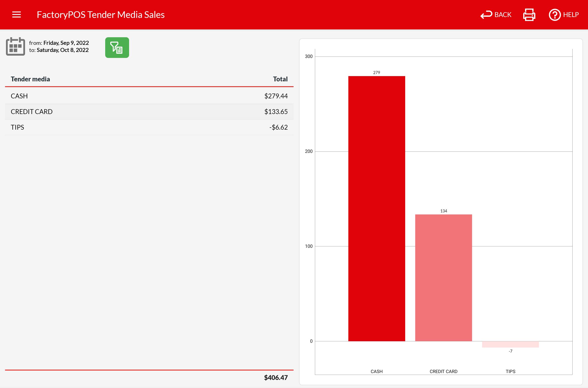Open the HELP question mark icon
The image size is (588, 388).
(x=555, y=15)
